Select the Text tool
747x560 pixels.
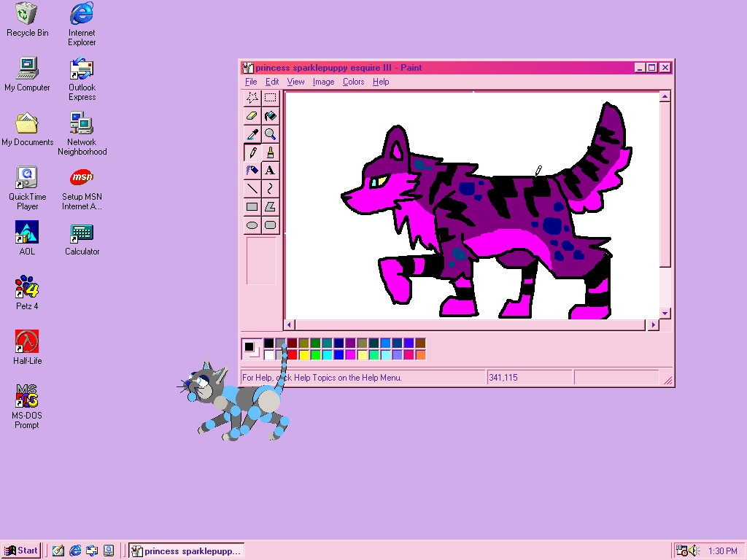pos(270,170)
